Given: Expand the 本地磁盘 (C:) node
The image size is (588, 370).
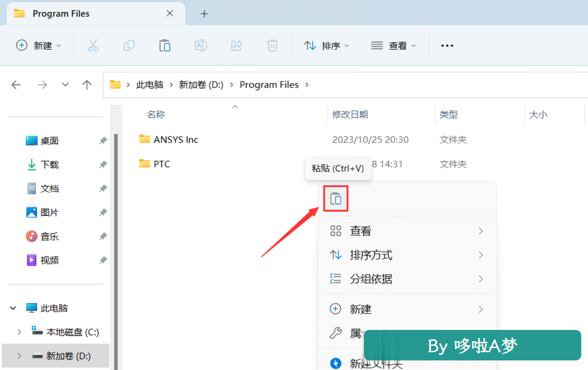Looking at the screenshot, I should pyautogui.click(x=19, y=332).
